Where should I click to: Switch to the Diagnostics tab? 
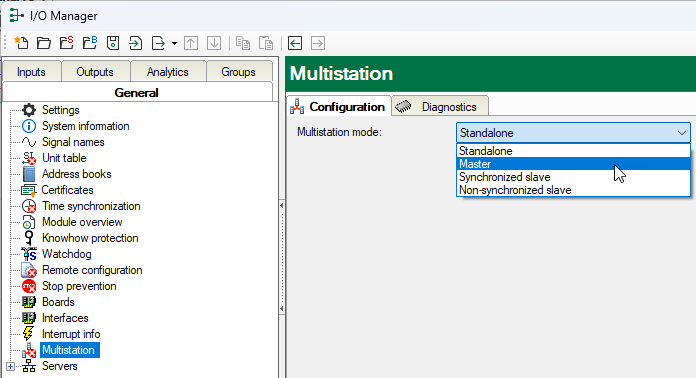coord(440,106)
